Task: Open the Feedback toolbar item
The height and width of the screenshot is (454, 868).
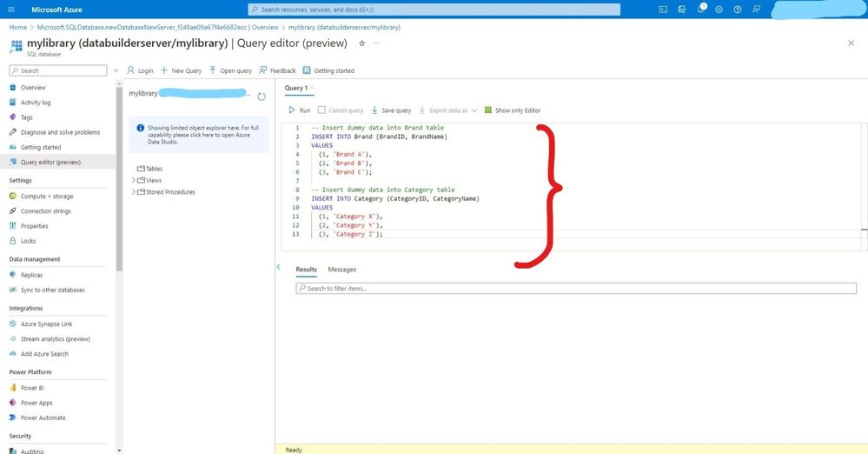Action: point(277,70)
